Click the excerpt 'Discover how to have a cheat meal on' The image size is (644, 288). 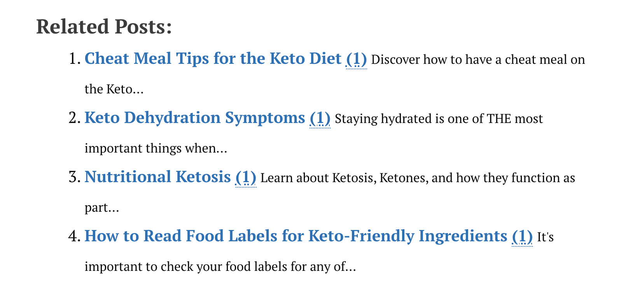478,60
